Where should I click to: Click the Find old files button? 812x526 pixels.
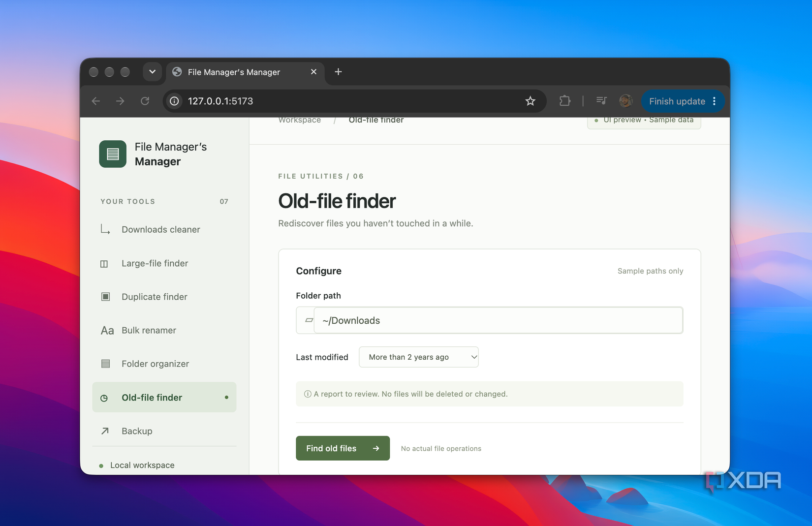pos(343,448)
